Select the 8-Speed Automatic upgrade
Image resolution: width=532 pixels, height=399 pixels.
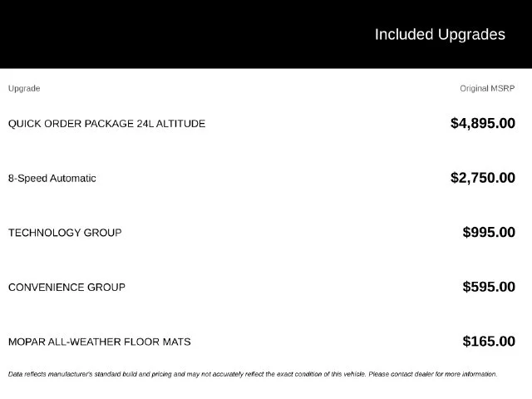(52, 179)
